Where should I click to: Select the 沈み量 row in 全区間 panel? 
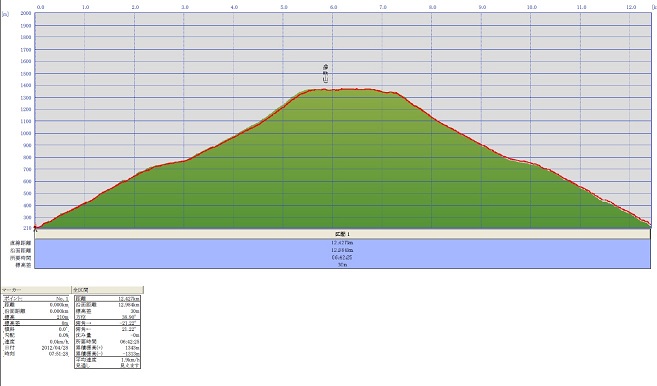(x=107, y=335)
